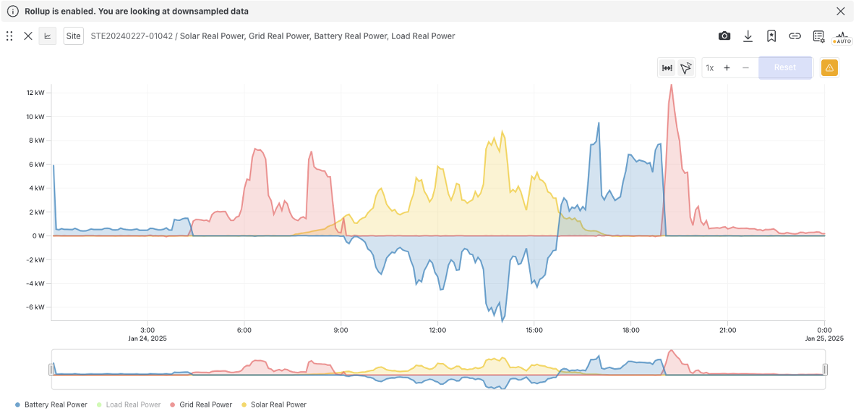This screenshot has height=416, width=856.
Task: Bookmark this chart view
Action: pos(772,36)
